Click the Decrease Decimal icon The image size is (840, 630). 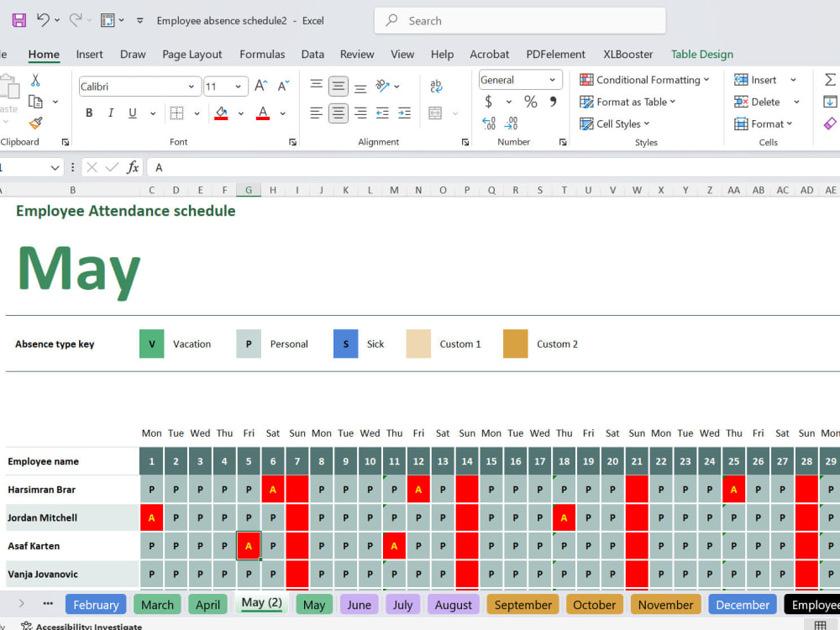[511, 123]
